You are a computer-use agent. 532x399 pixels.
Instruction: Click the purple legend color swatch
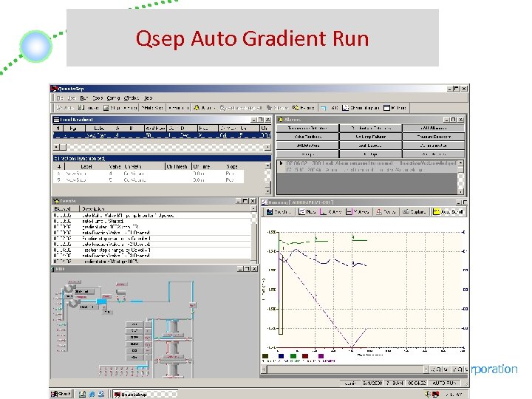click(321, 356)
